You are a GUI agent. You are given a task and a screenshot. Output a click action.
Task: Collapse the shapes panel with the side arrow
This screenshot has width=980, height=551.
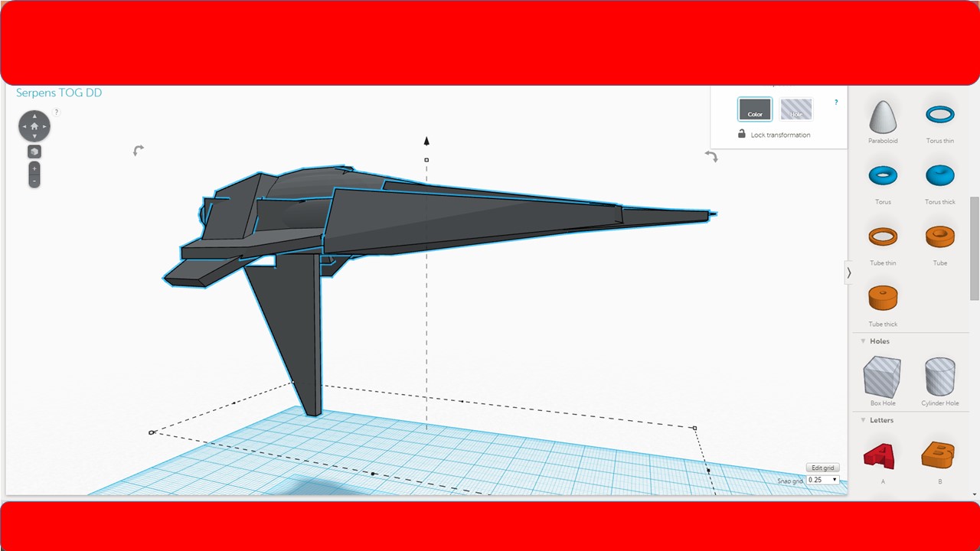coord(848,272)
